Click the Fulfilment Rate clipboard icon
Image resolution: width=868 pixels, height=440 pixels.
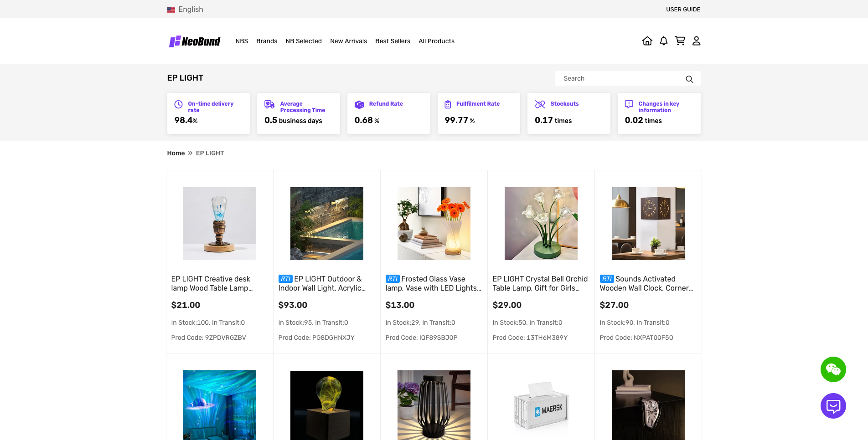point(448,104)
